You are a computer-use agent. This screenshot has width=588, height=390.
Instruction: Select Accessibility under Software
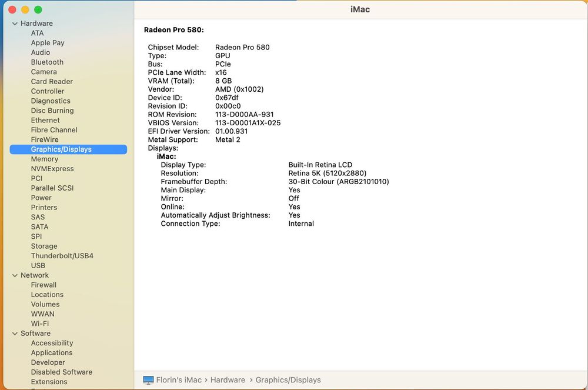pyautogui.click(x=52, y=343)
